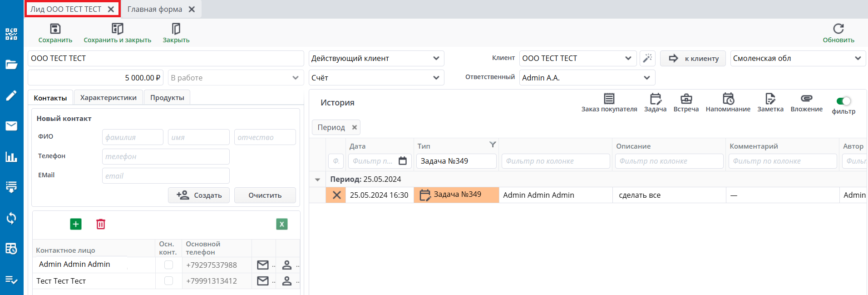868x295 pixels.
Task: Check main contact box for Тест Тест Тест
Action: coord(168,281)
